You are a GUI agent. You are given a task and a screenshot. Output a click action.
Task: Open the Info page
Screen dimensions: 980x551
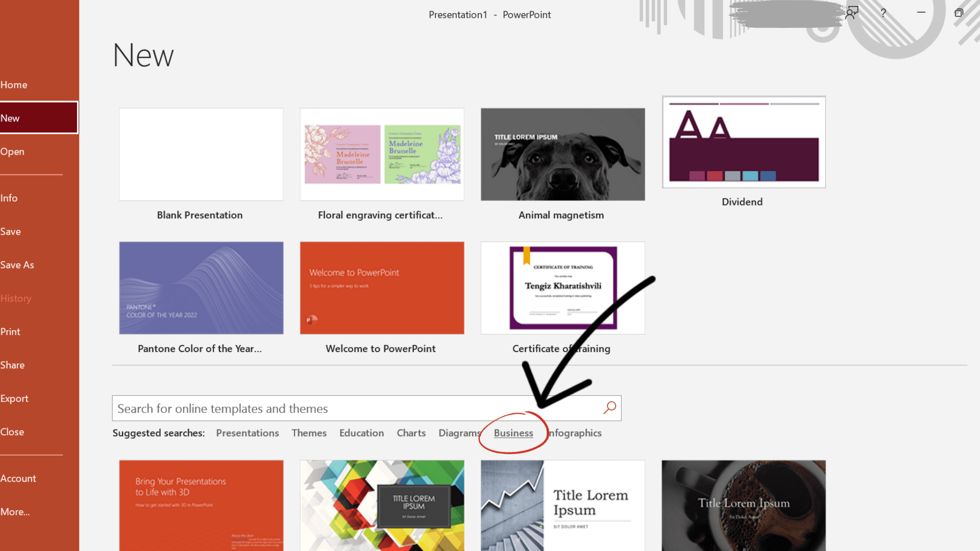pyautogui.click(x=9, y=198)
